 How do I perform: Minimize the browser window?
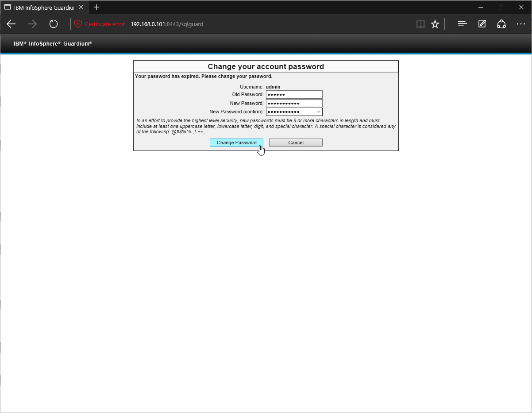[481, 7]
